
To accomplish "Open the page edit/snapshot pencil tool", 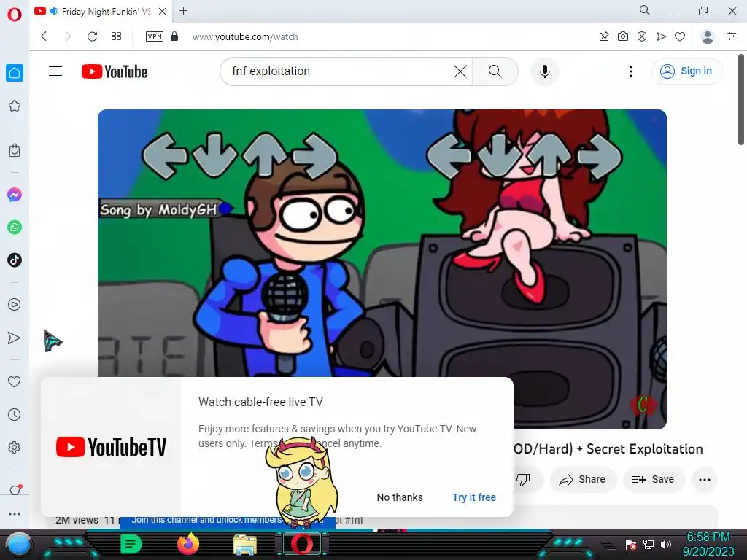I will click(603, 36).
